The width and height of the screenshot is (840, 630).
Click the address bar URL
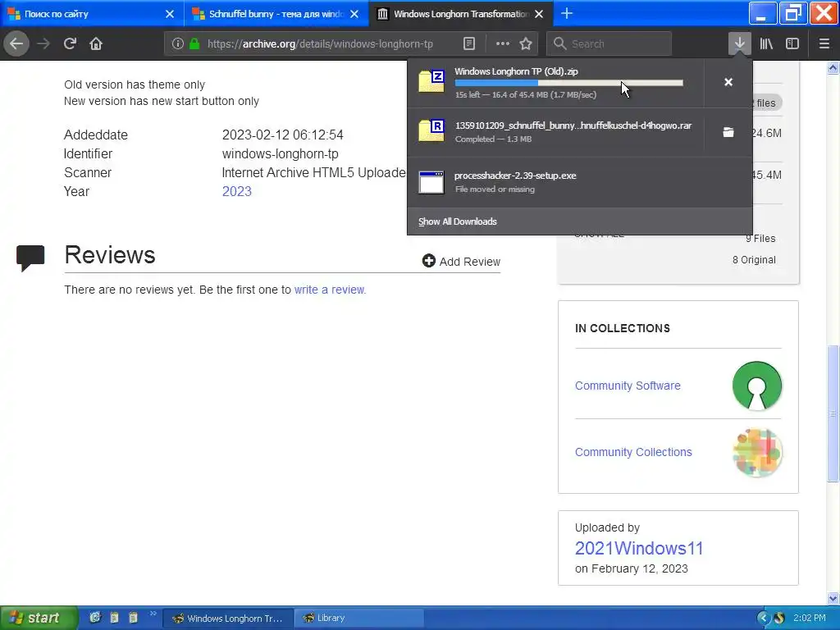click(321, 44)
